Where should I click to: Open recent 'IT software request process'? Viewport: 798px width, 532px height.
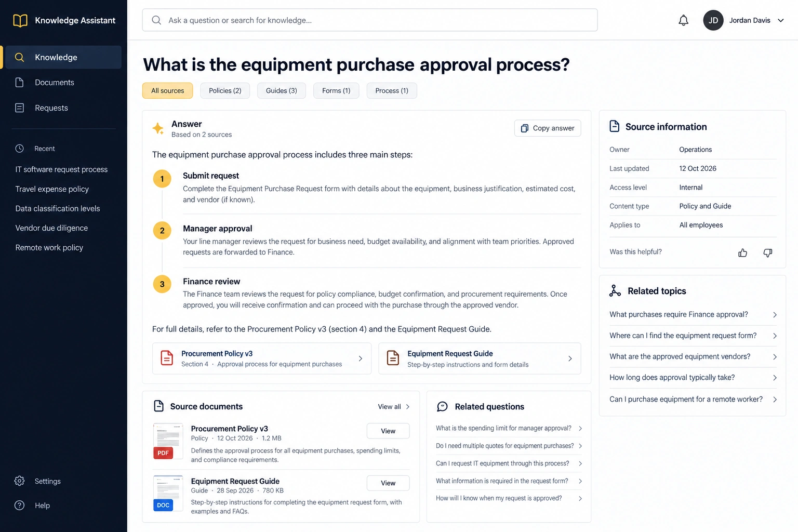[x=61, y=169]
